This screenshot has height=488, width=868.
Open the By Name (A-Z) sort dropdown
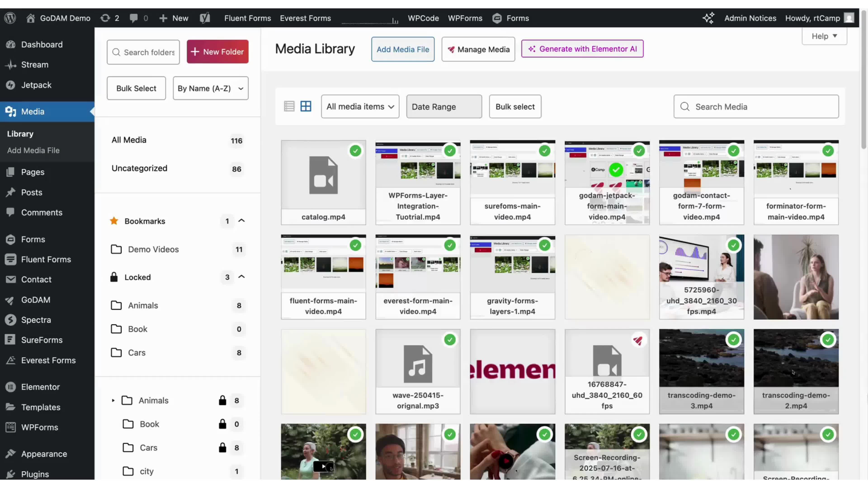tap(210, 88)
